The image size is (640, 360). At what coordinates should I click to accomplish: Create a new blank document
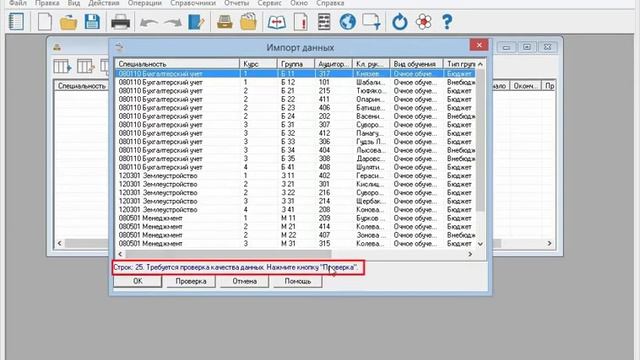click(44, 22)
